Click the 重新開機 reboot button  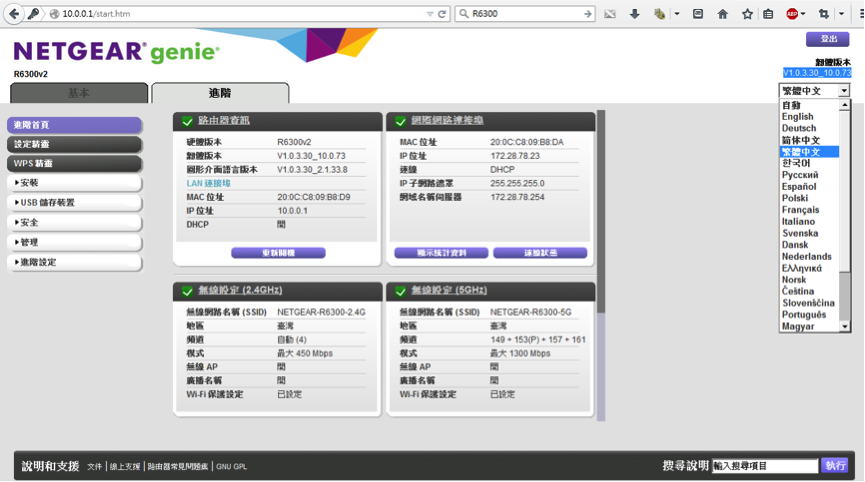tap(278, 253)
